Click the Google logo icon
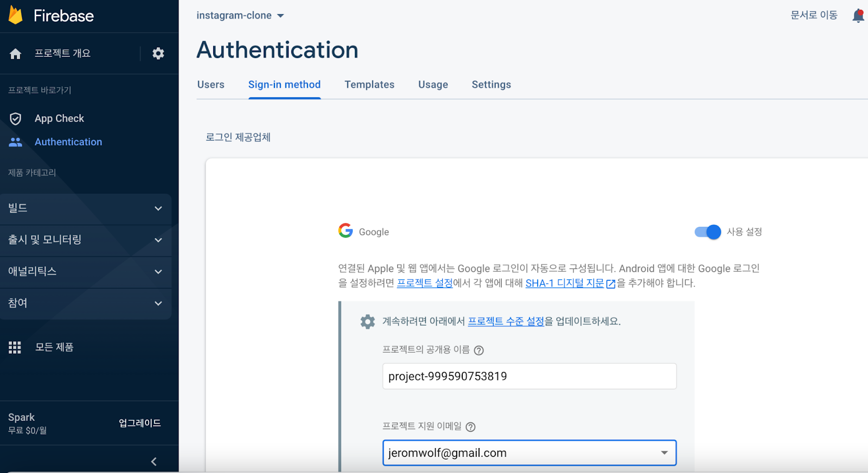 pos(346,231)
